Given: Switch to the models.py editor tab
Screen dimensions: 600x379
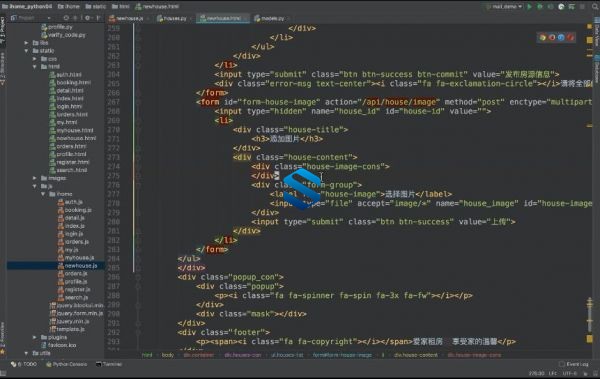Looking at the screenshot, I should click(x=269, y=18).
